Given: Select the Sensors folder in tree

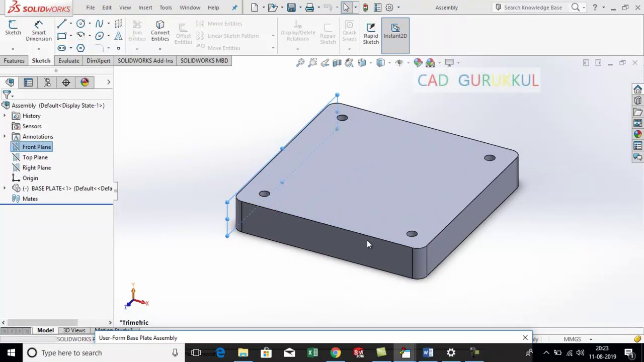Looking at the screenshot, I should coord(32,126).
